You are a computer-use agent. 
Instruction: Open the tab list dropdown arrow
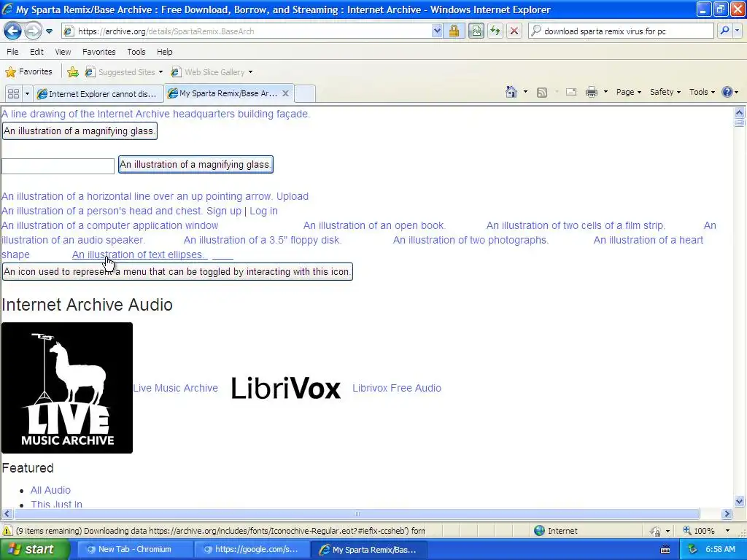(x=27, y=94)
